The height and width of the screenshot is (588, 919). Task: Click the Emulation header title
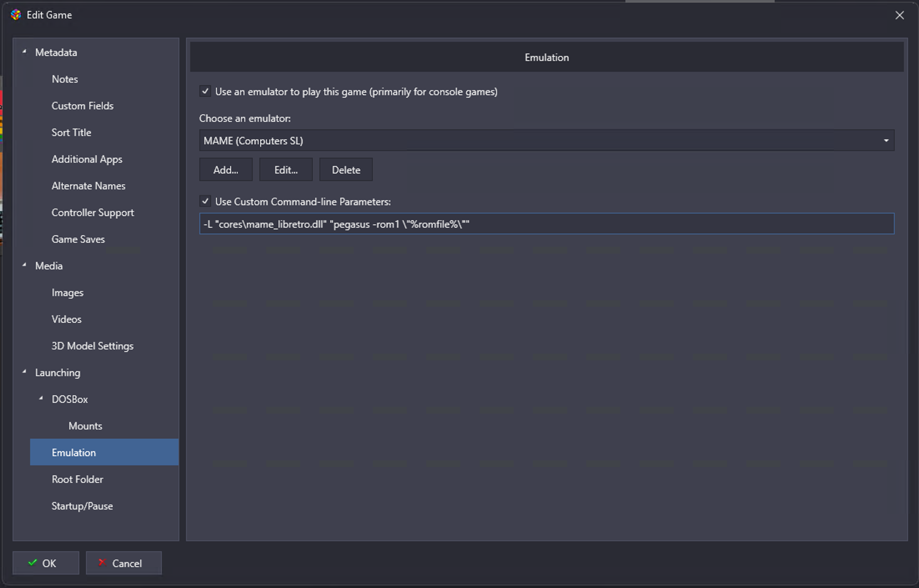(x=547, y=58)
